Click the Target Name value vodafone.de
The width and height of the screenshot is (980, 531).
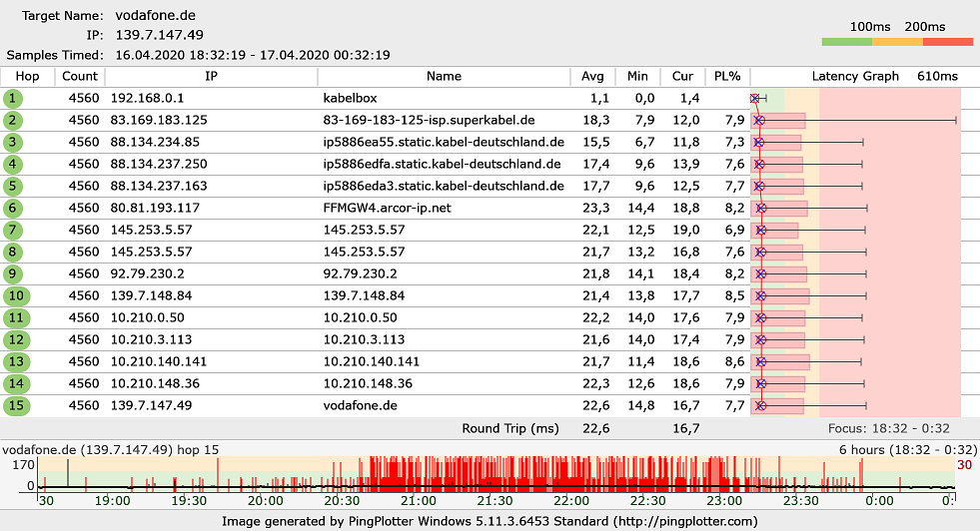156,15
